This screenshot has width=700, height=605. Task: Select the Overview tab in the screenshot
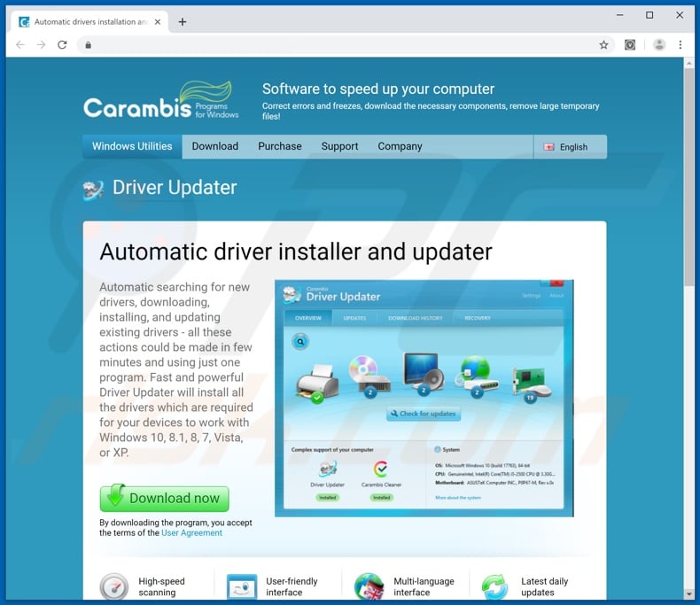point(308,318)
